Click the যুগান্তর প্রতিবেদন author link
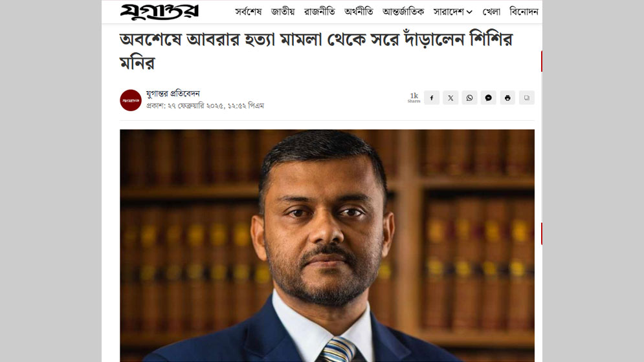This screenshot has height=362, width=644. click(173, 94)
